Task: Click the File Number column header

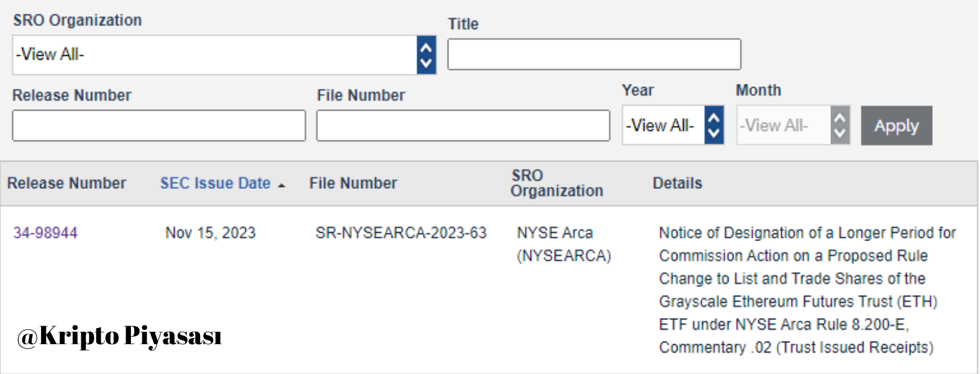Action: (x=353, y=183)
